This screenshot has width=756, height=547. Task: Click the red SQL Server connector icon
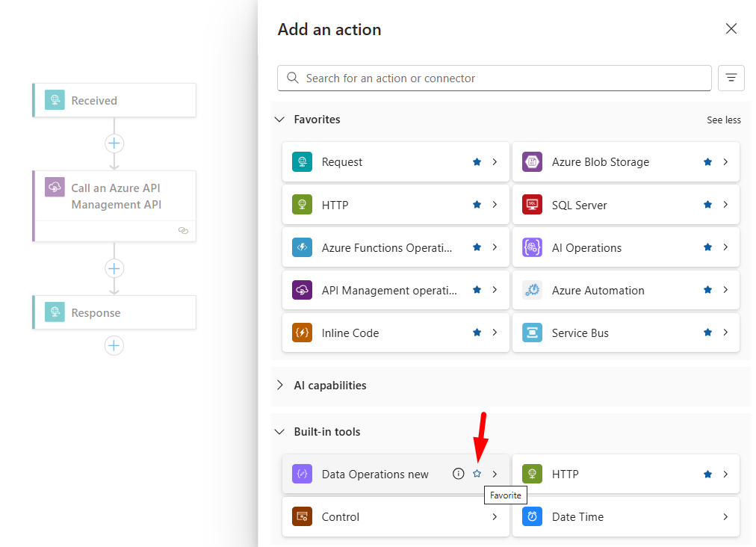(533, 205)
